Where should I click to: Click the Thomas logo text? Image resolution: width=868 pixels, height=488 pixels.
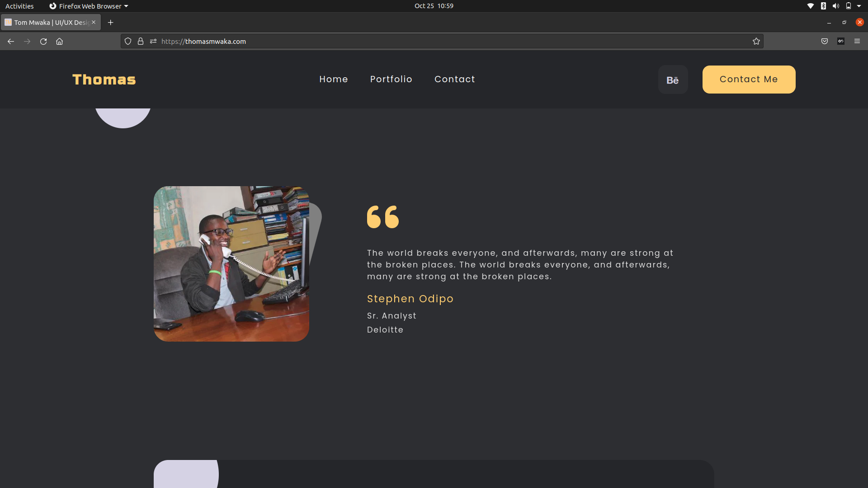click(x=104, y=80)
